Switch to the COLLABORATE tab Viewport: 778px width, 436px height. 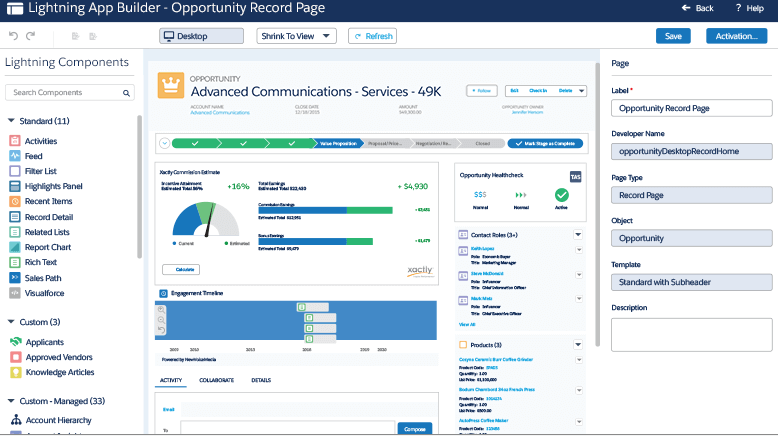click(216, 380)
